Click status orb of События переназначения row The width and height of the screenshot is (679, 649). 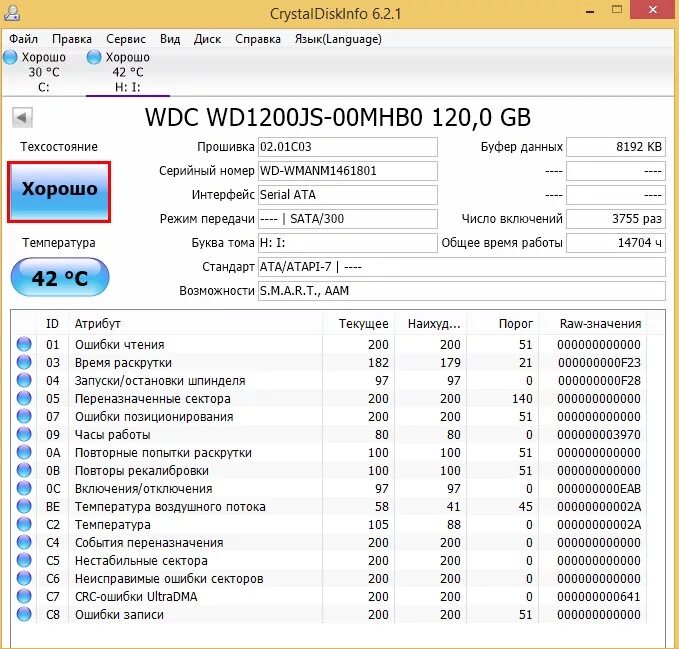[24, 542]
